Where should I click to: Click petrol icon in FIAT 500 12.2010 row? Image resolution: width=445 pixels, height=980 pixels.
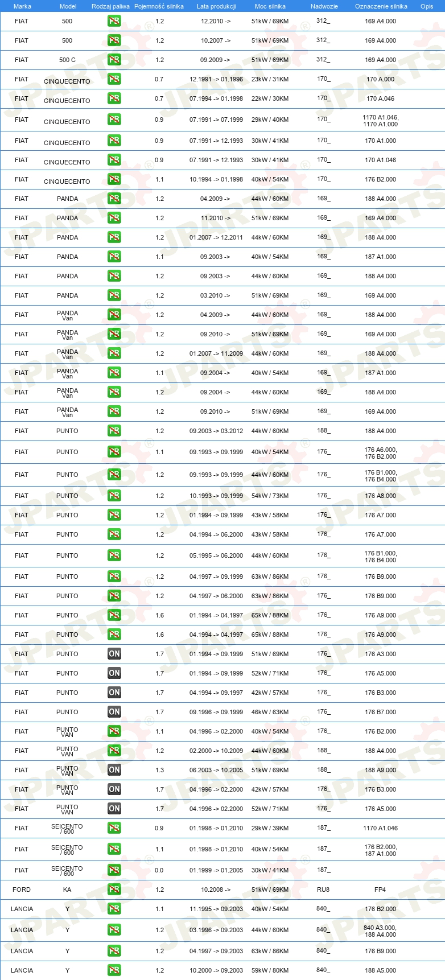114,21
